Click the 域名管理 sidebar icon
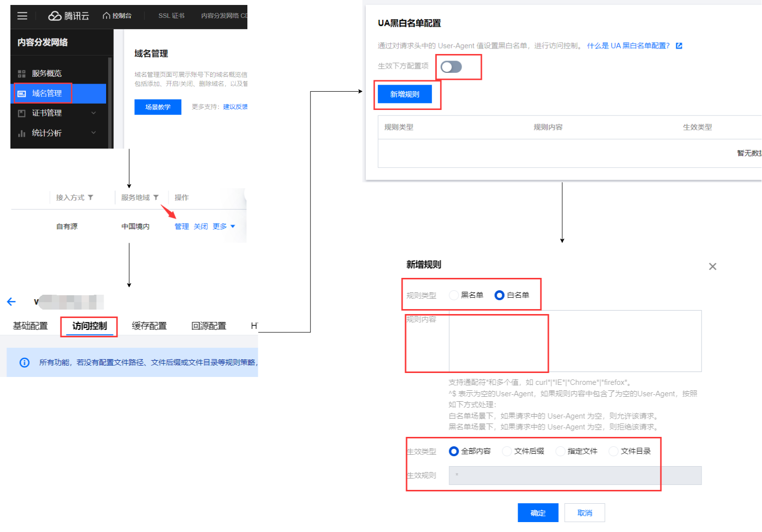762x532 pixels. coord(22,93)
